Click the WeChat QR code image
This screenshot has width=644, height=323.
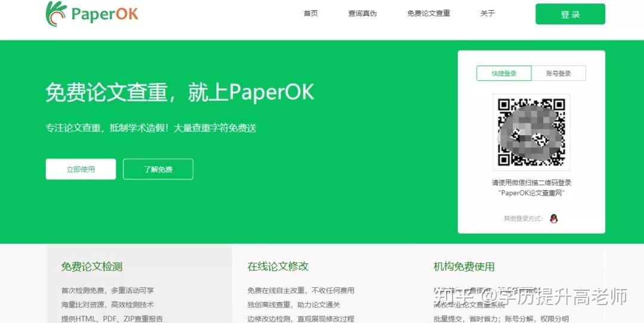(531, 132)
